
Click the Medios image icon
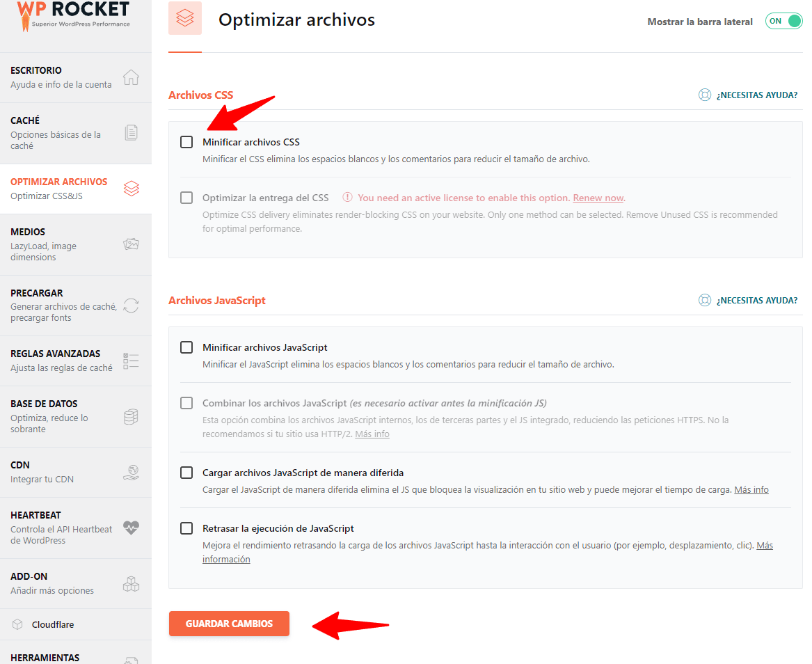click(x=131, y=244)
